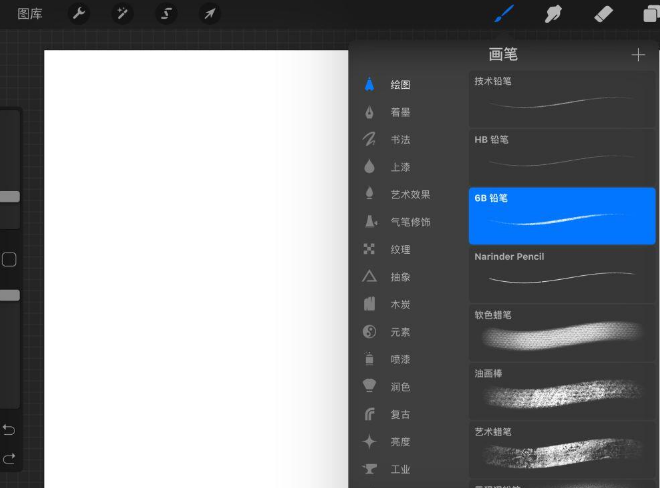The height and width of the screenshot is (488, 660).
Task: Click the 抽象 triangle icon
Action: click(369, 276)
